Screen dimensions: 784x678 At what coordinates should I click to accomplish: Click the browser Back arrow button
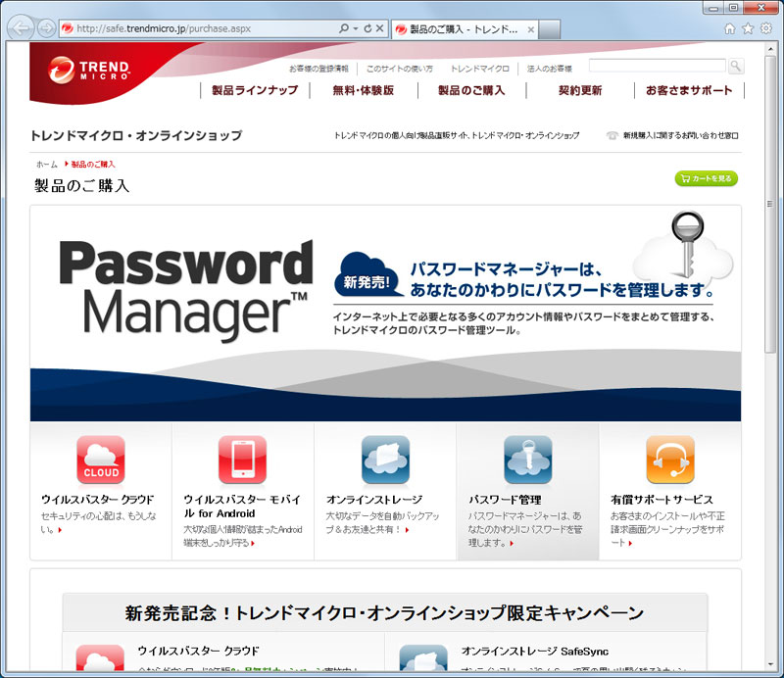21,28
